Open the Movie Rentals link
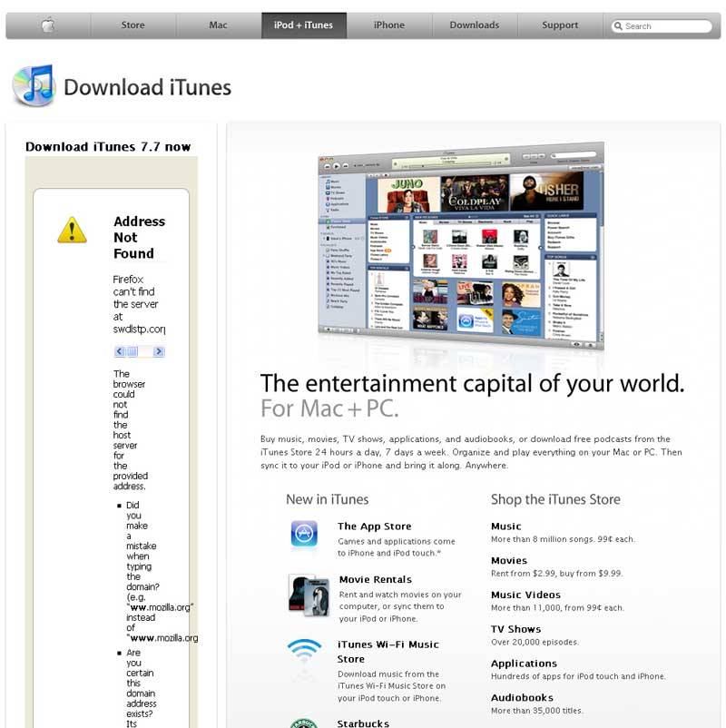The image size is (726, 728). [376, 579]
